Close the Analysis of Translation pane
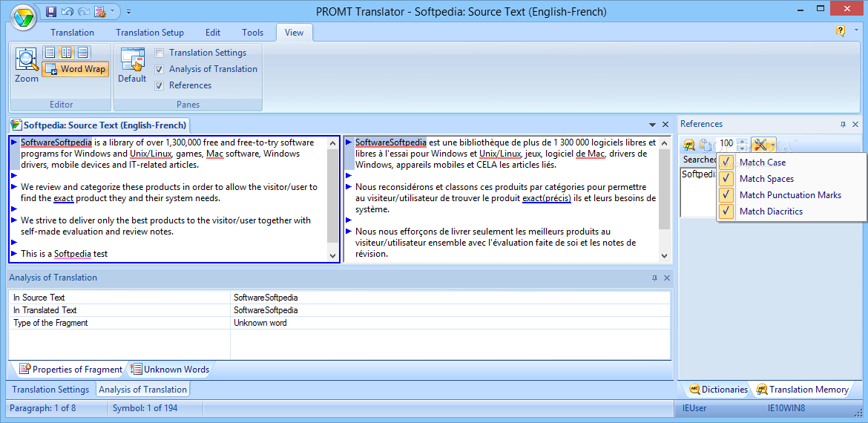868x423 pixels. 666,278
